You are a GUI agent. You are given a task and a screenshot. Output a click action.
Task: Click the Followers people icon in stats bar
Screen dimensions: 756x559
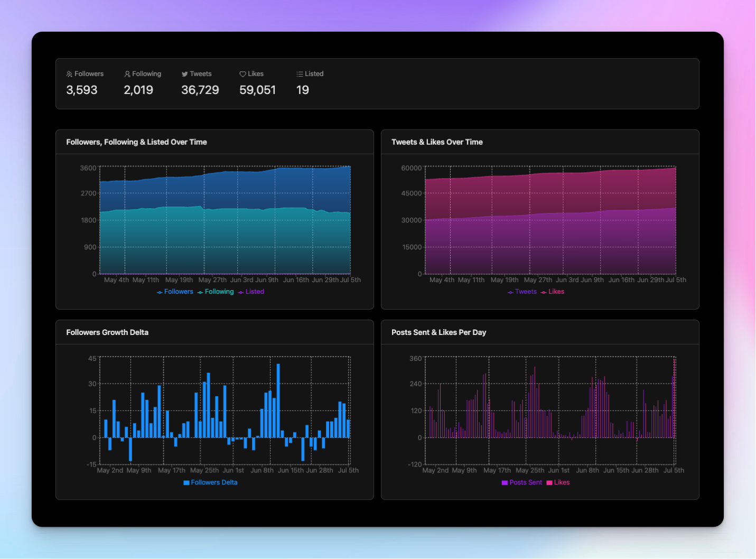tap(69, 74)
